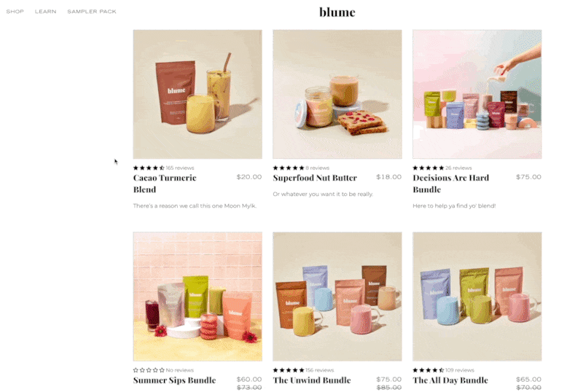The height and width of the screenshot is (392, 583).
Task: Click Superfood Nut Butter star rating
Action: click(289, 168)
